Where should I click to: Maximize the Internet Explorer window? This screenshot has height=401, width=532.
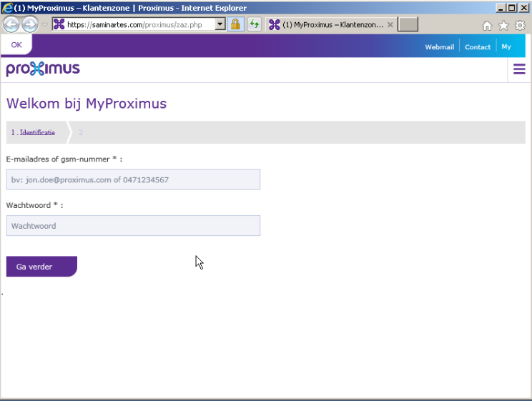(512, 7)
